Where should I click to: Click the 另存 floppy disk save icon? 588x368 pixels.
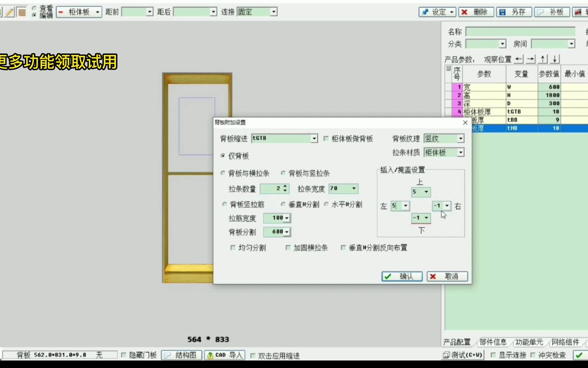click(x=503, y=12)
